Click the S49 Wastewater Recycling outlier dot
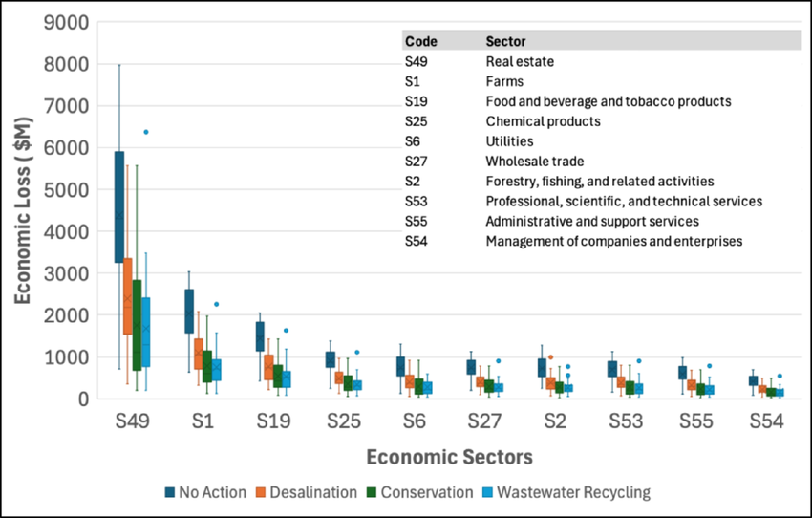 (146, 132)
